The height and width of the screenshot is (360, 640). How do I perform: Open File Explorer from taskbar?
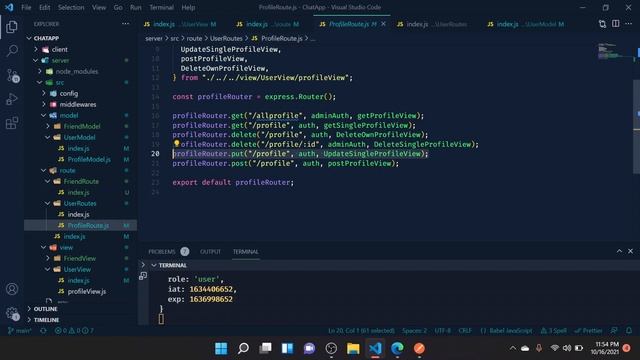353,348
